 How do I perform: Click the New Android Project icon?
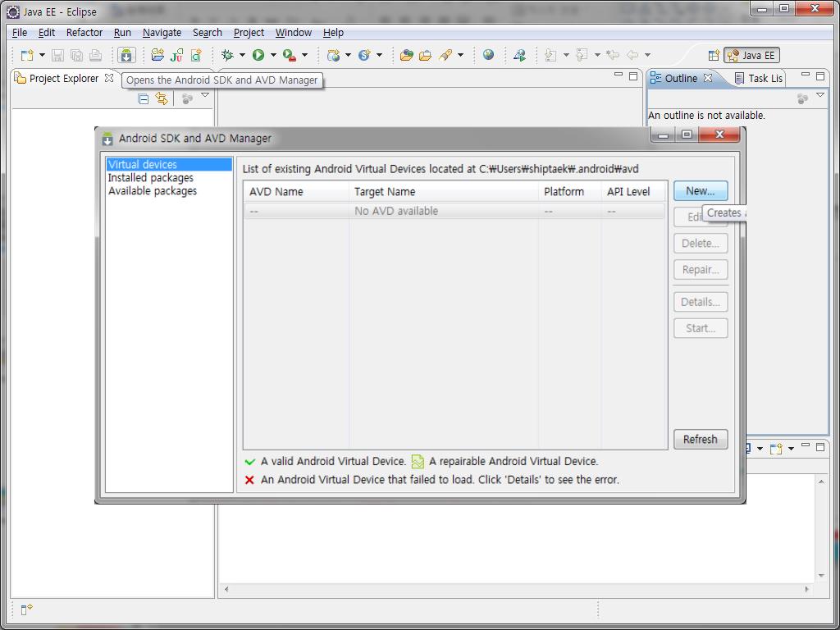coord(157,55)
